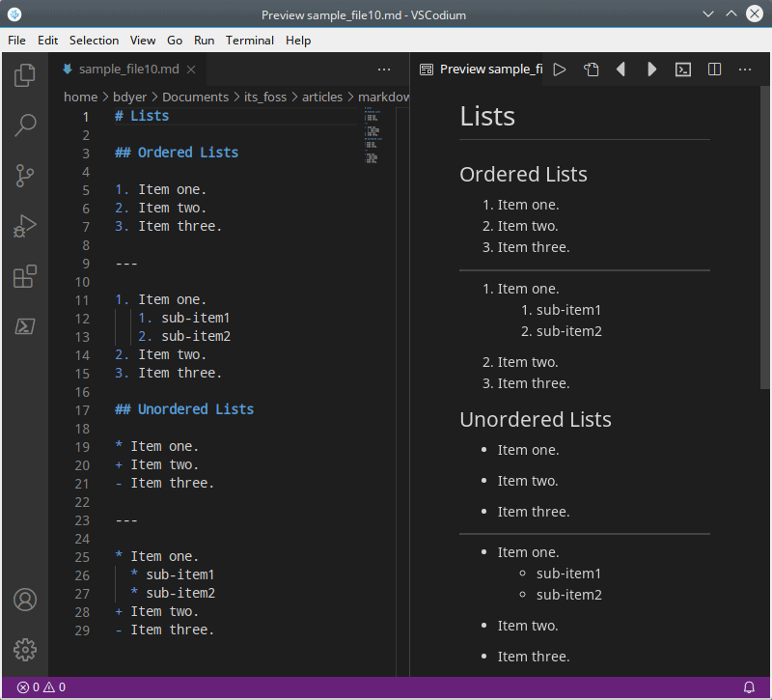The image size is (772, 700).
Task: Open the Run and Debug view
Action: [24, 225]
